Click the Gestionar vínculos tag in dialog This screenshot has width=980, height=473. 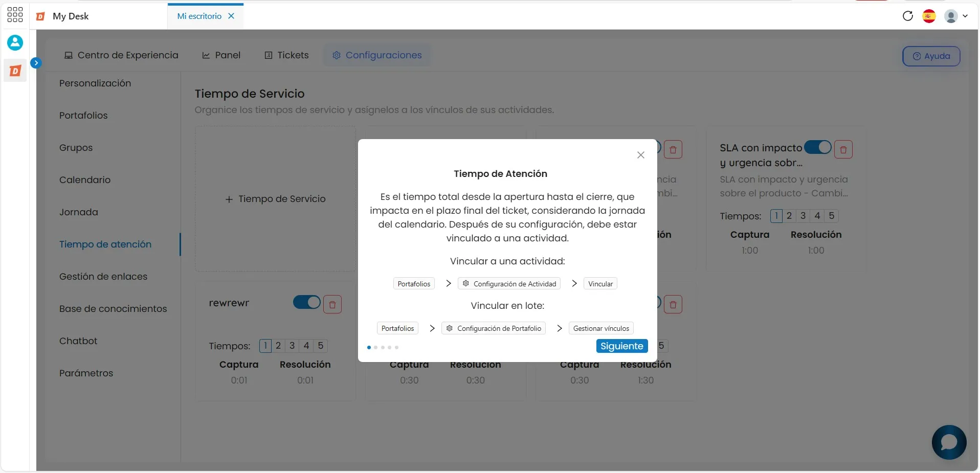[x=601, y=328]
